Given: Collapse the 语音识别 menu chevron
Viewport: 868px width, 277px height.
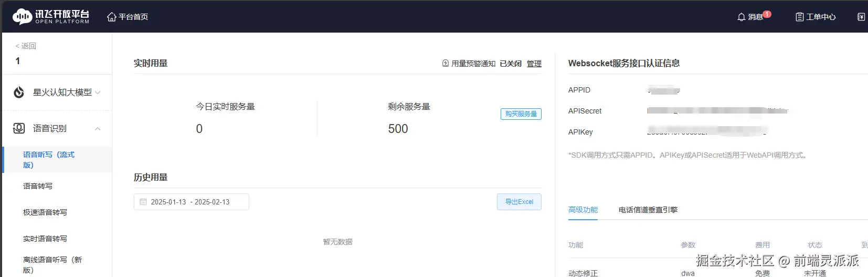Looking at the screenshot, I should click(x=98, y=129).
